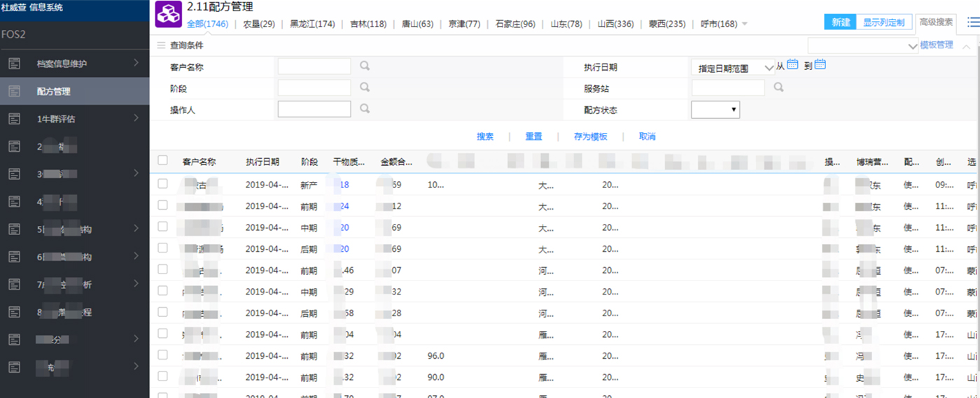Image resolution: width=980 pixels, height=398 pixels.
Task: Click the magnifier icon next to 阶段 field
Action: click(x=365, y=87)
